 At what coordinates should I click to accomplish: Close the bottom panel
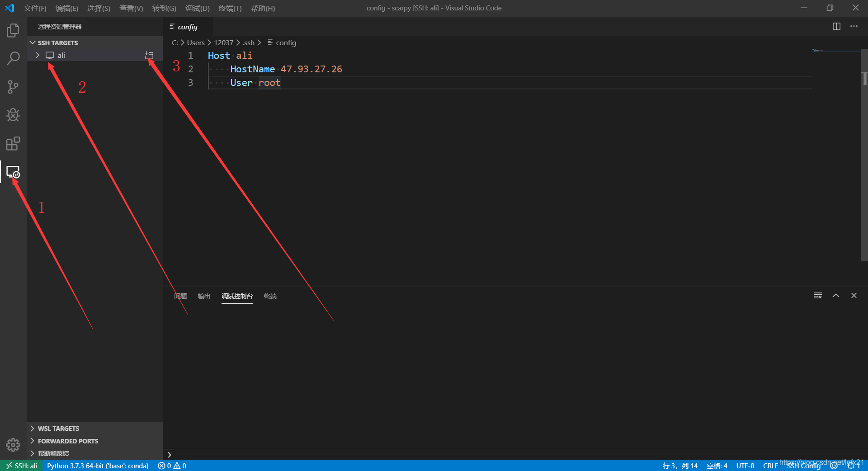(x=854, y=296)
